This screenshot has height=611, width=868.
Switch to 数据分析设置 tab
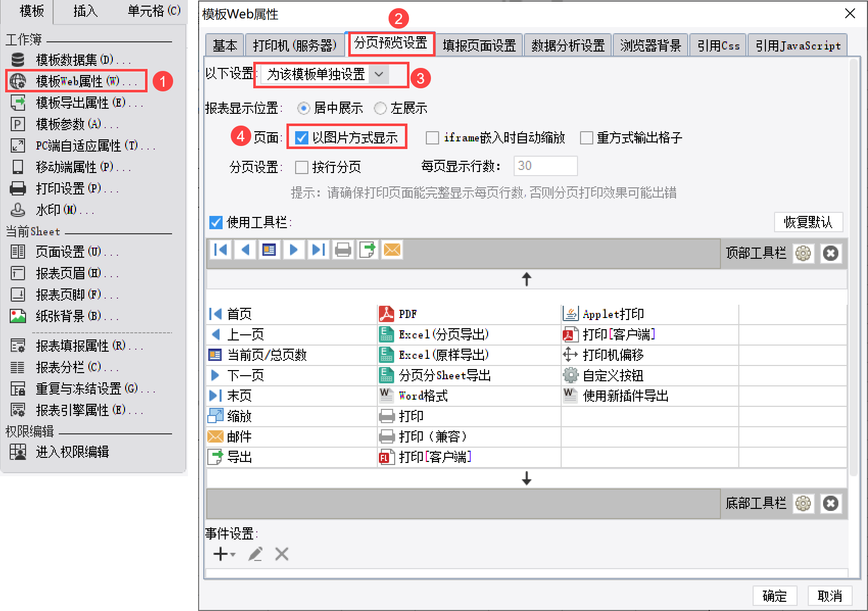coord(568,45)
